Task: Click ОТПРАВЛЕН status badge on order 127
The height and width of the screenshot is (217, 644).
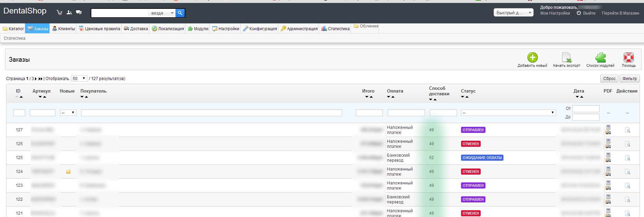Action: click(473, 130)
